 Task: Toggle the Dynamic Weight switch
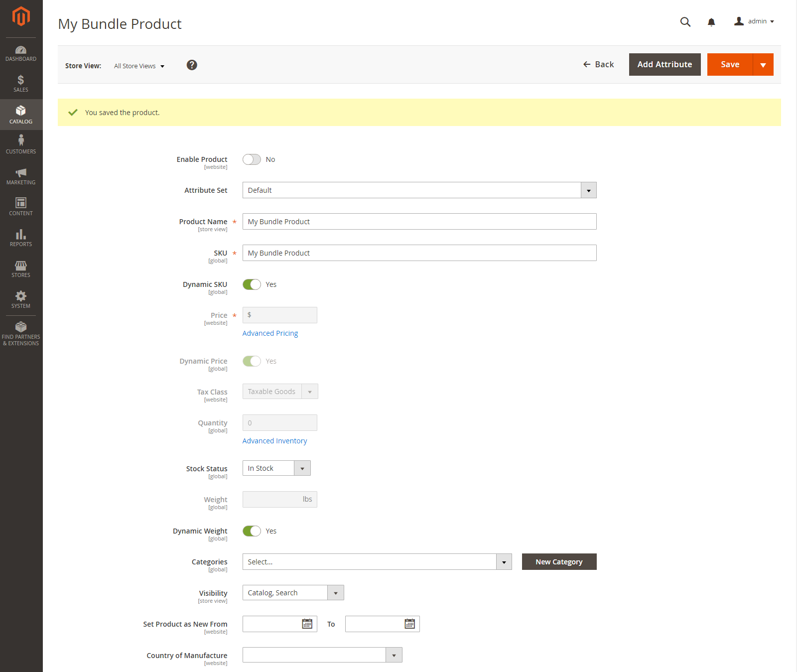pyautogui.click(x=252, y=531)
